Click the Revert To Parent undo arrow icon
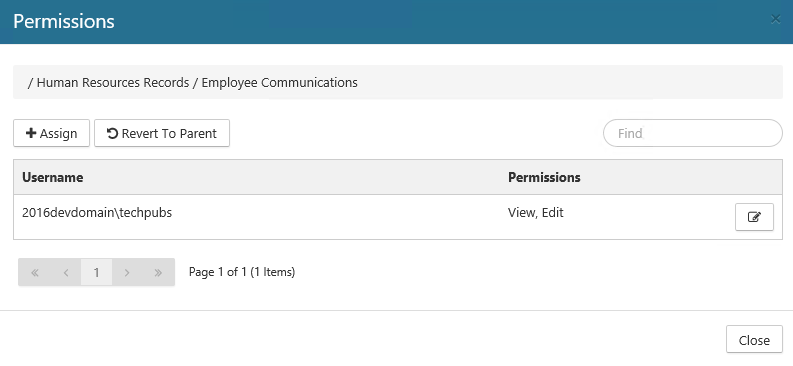This screenshot has height=366, width=793. (112, 133)
